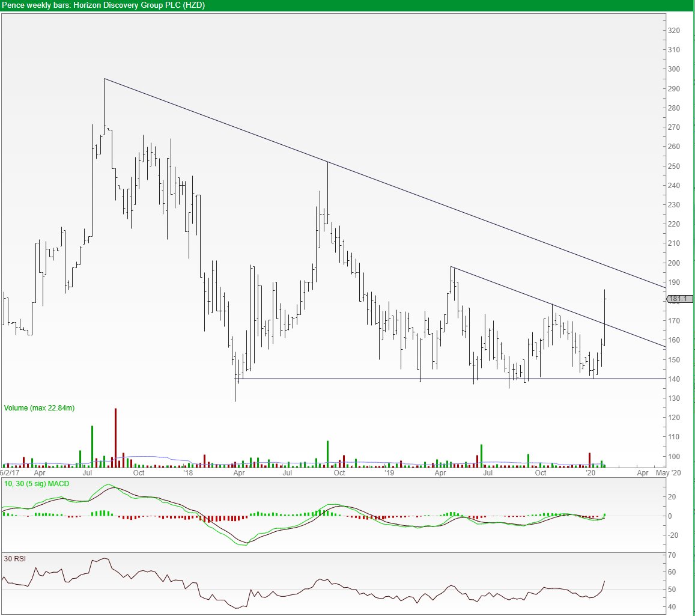Click the 100 price axis label

pos(674,457)
